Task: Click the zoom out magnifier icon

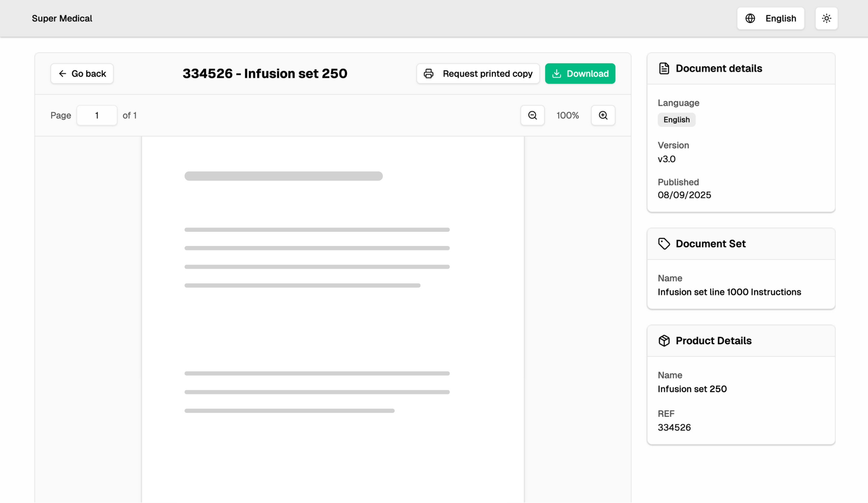Action: coord(532,115)
